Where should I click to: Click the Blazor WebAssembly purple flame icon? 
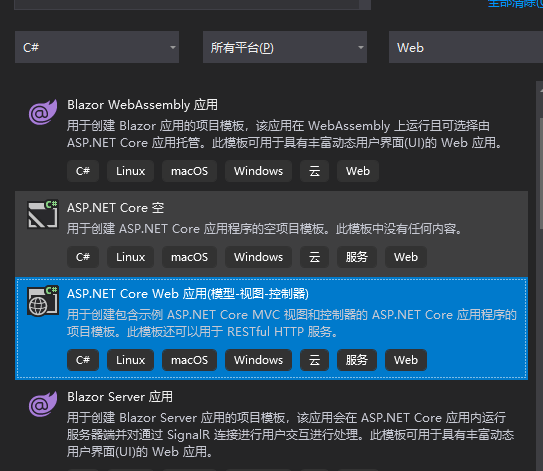pyautogui.click(x=43, y=112)
